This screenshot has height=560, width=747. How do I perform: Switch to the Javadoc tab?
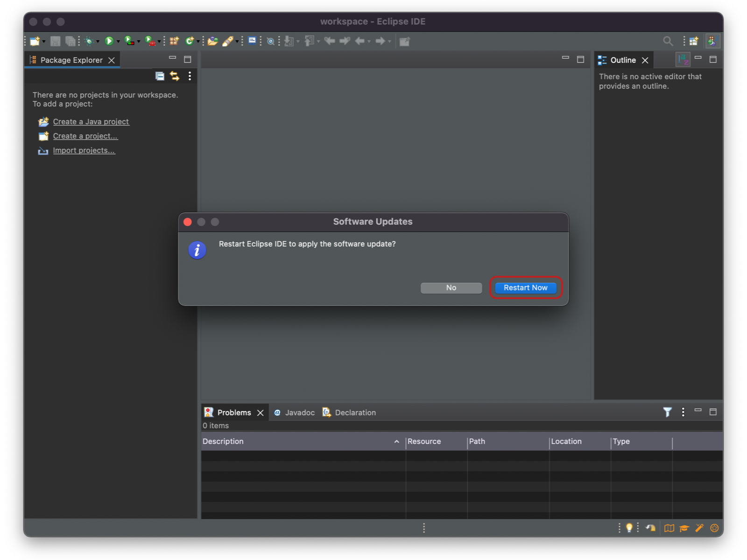click(x=294, y=413)
